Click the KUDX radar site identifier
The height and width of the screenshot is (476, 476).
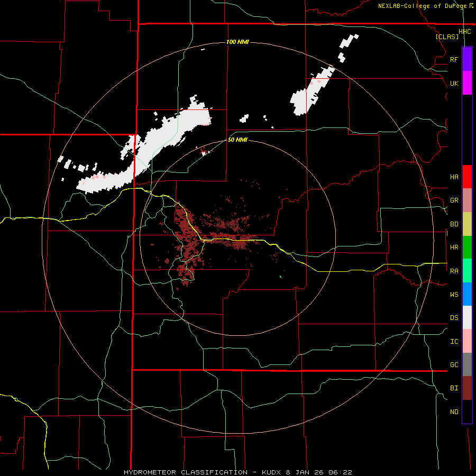coord(272,472)
